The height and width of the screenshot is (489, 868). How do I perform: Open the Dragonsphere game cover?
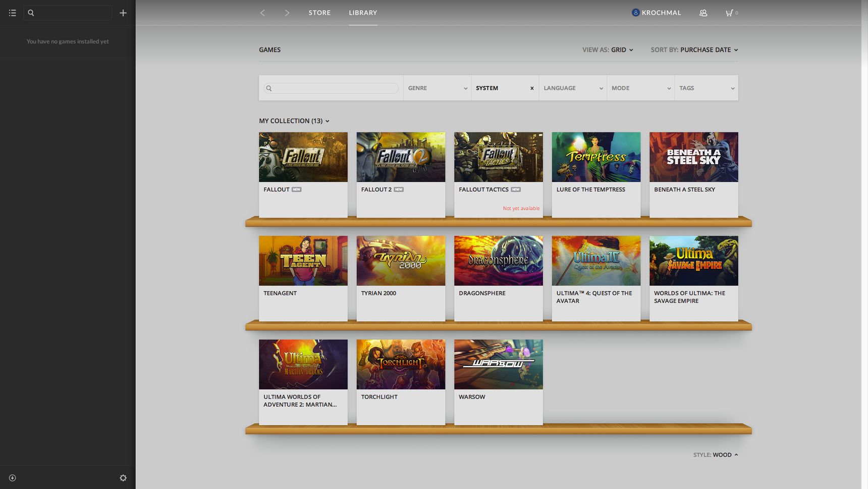(499, 261)
